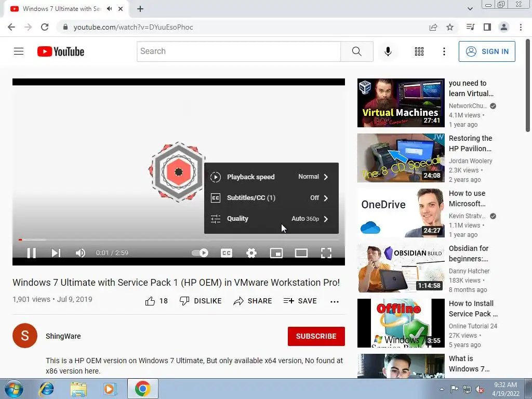Mute the video player volume icon
The image size is (532, 399).
(x=81, y=253)
